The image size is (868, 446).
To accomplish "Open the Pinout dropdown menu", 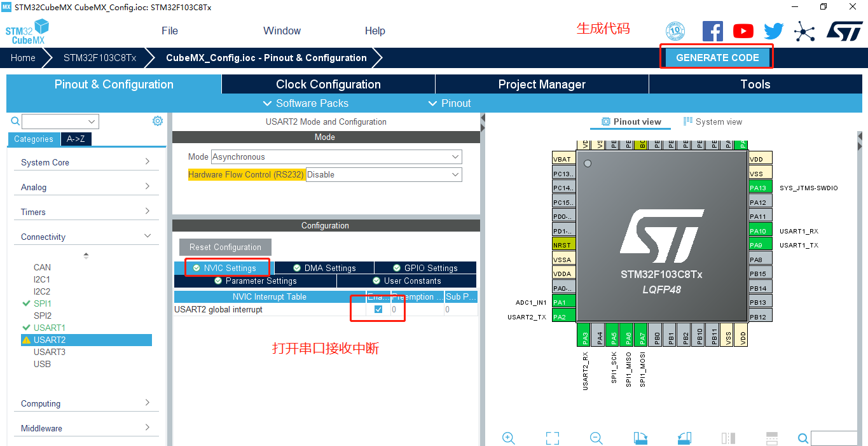I will [x=450, y=103].
